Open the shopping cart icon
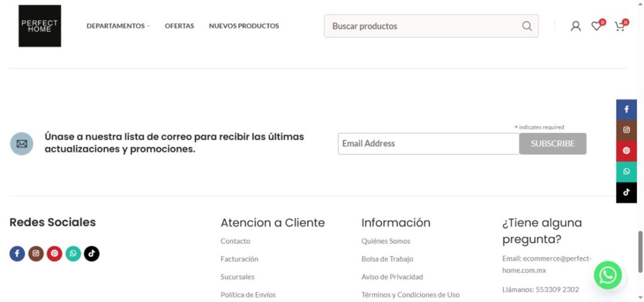 coord(619,26)
